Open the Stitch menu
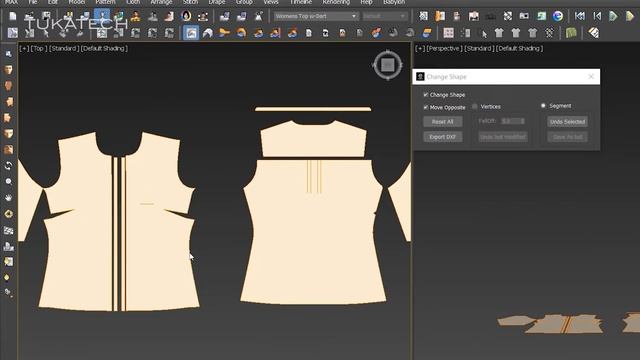 [190, 2]
